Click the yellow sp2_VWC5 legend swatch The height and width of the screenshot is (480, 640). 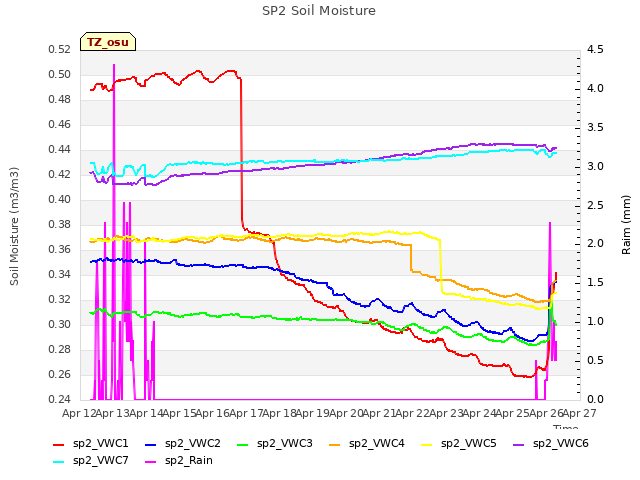[x=427, y=444]
